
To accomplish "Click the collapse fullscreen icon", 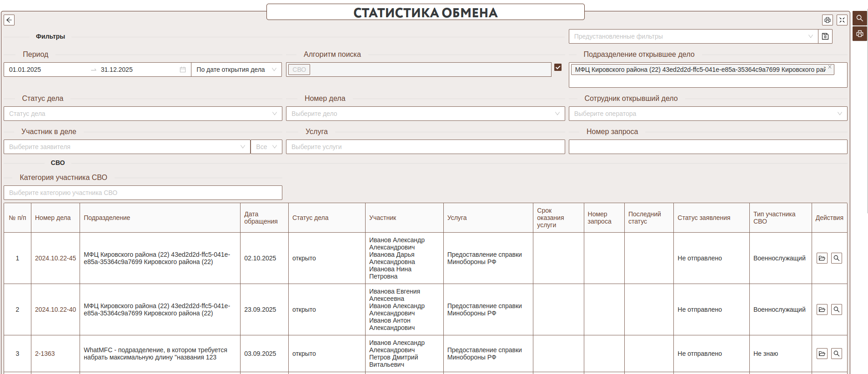I will (842, 20).
